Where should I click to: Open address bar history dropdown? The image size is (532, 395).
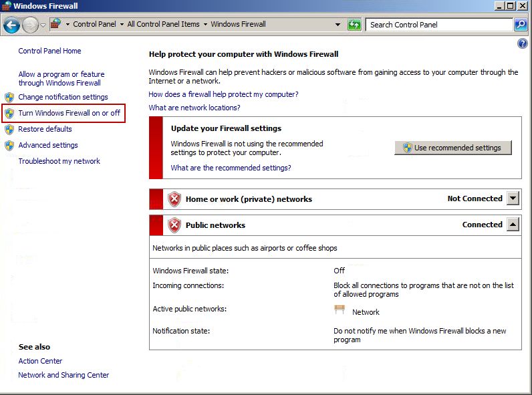coord(338,25)
